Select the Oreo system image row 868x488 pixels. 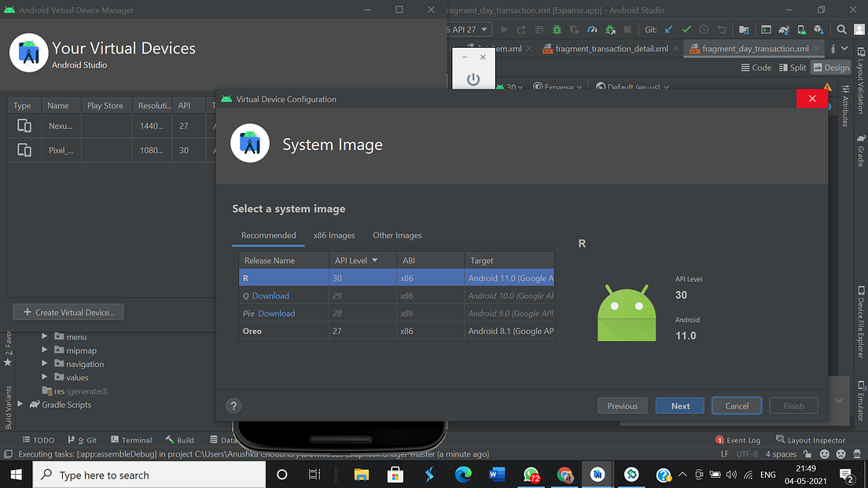(x=283, y=331)
